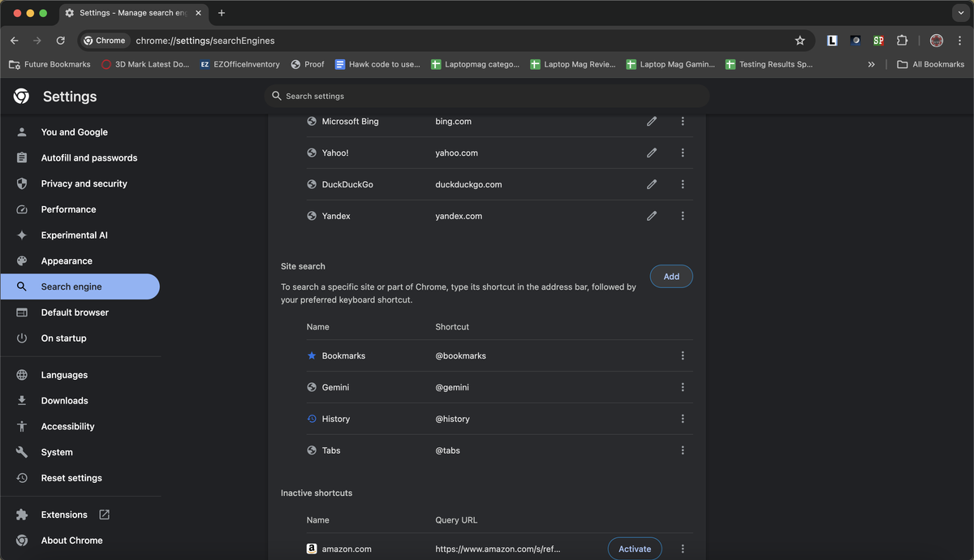The image size is (974, 560).
Task: Reload the page using the refresh icon
Action: point(60,40)
